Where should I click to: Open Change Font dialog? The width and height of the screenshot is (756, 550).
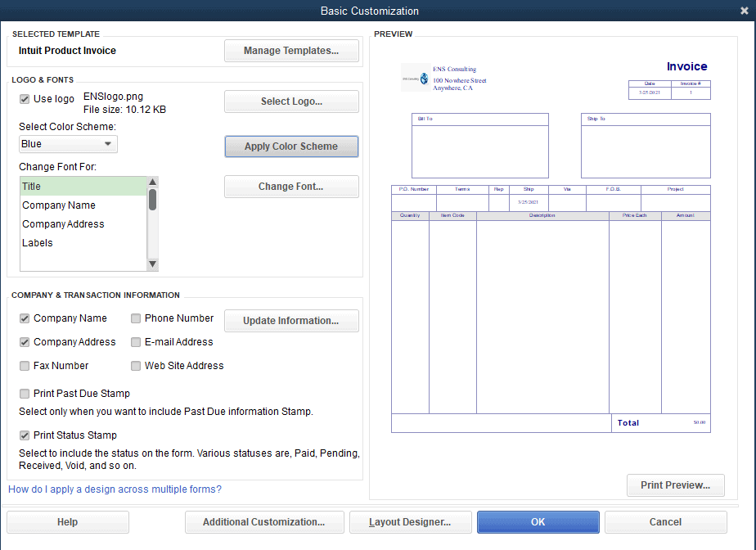point(291,187)
